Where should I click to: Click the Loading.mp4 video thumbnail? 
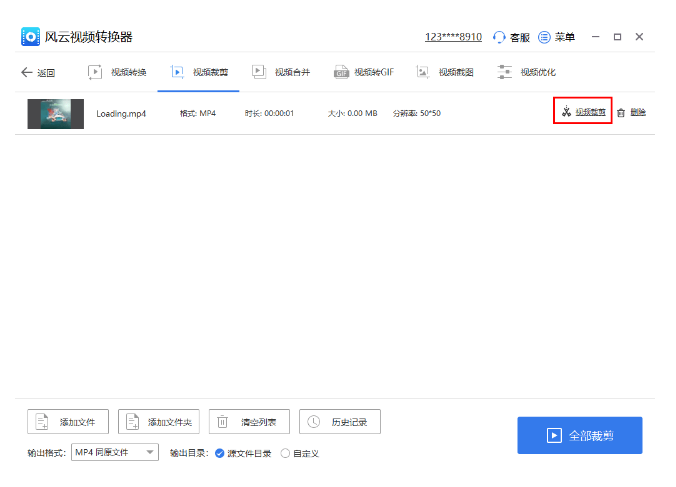point(56,114)
